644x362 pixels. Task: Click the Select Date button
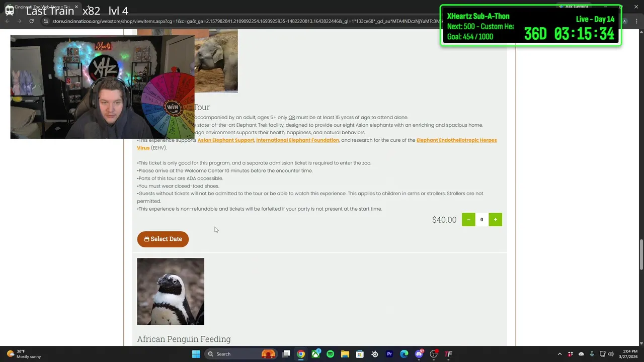point(163,239)
